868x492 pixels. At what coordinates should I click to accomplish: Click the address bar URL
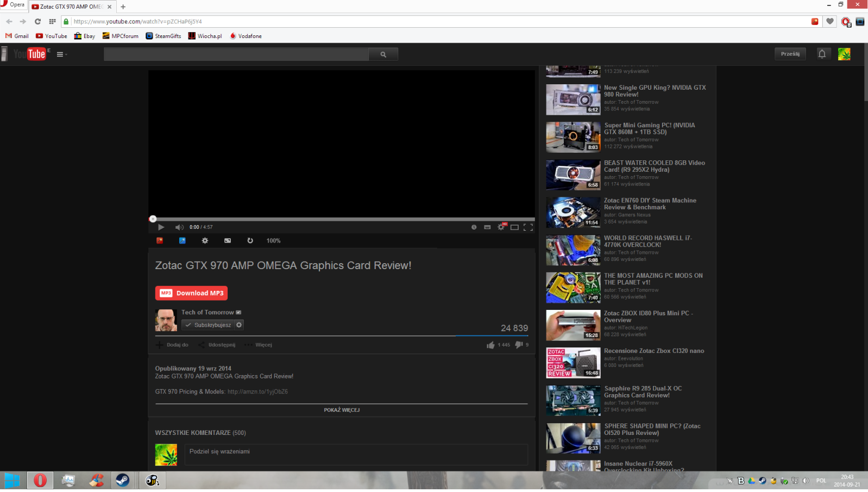coord(137,22)
